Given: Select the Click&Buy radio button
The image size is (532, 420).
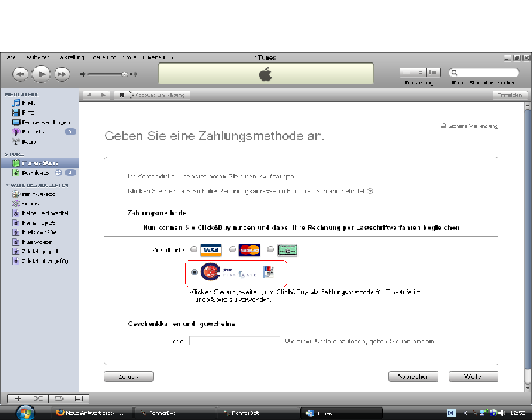Looking at the screenshot, I should pos(194,272).
